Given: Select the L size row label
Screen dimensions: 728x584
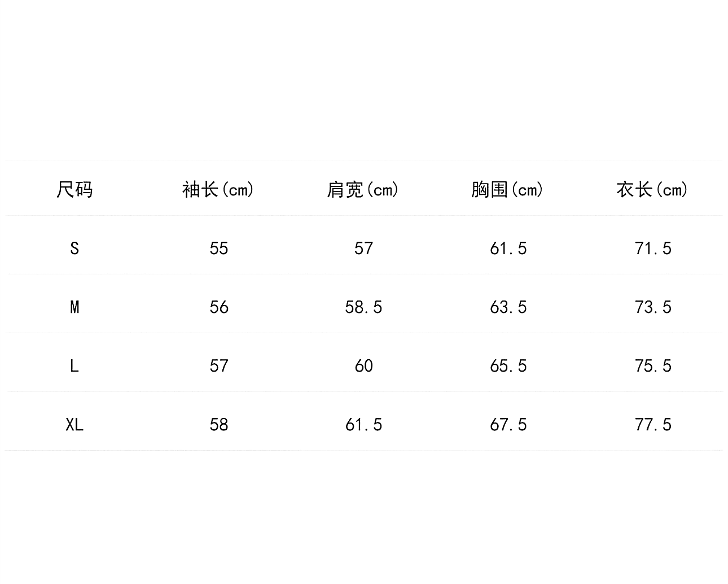Looking at the screenshot, I should click(x=74, y=366).
